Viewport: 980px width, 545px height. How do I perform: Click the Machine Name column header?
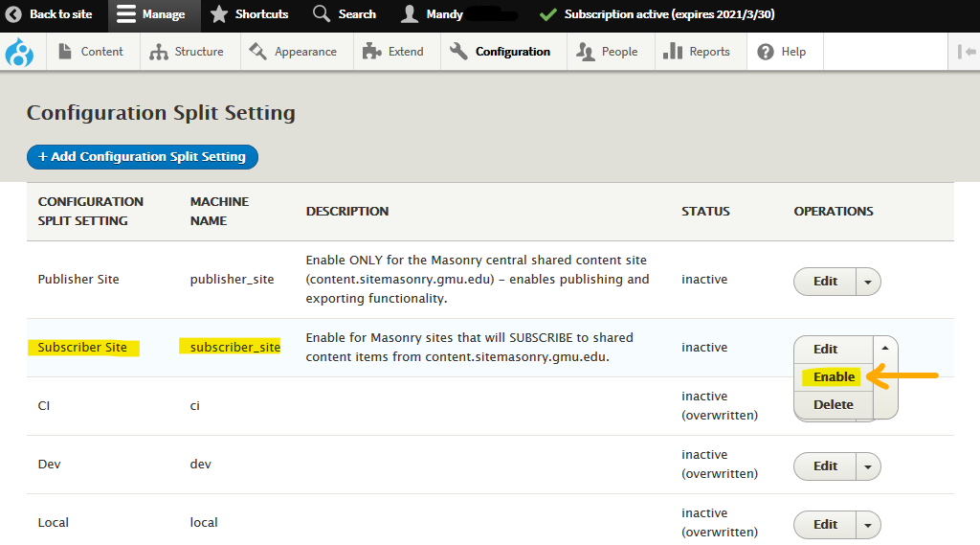pyautogui.click(x=219, y=211)
